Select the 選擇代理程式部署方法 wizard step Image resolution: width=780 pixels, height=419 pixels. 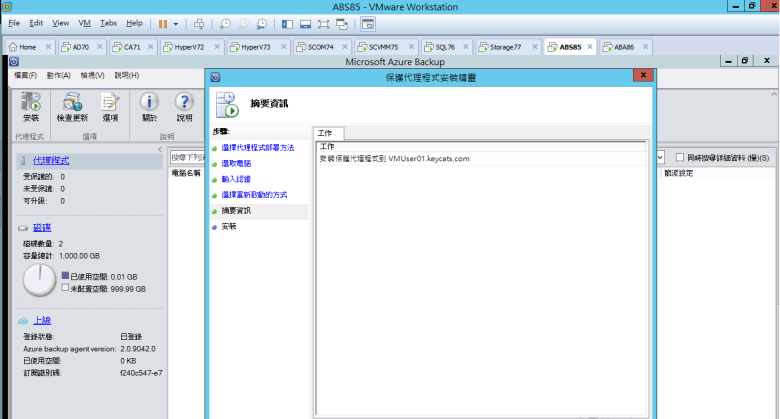[x=258, y=148]
